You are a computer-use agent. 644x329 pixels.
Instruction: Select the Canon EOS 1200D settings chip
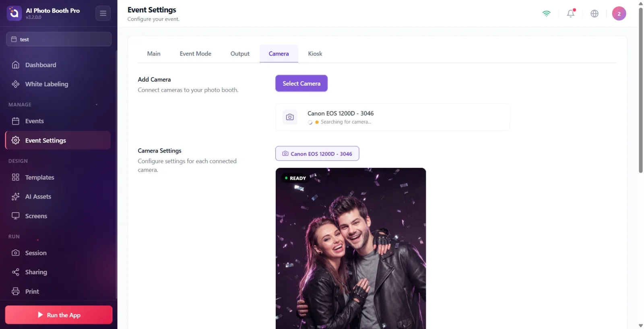(x=317, y=153)
